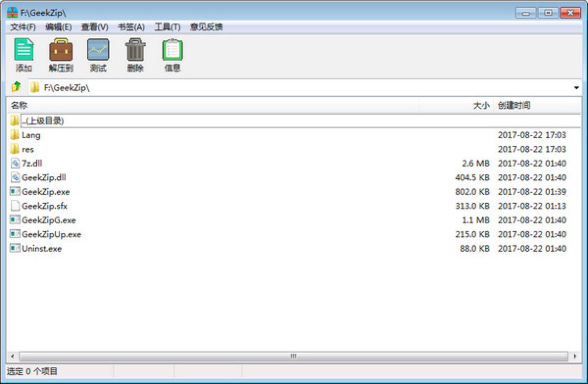The width and height of the screenshot is (588, 384).
Task: Click the 解压到 (Extract to) briefcase icon
Action: 61,49
